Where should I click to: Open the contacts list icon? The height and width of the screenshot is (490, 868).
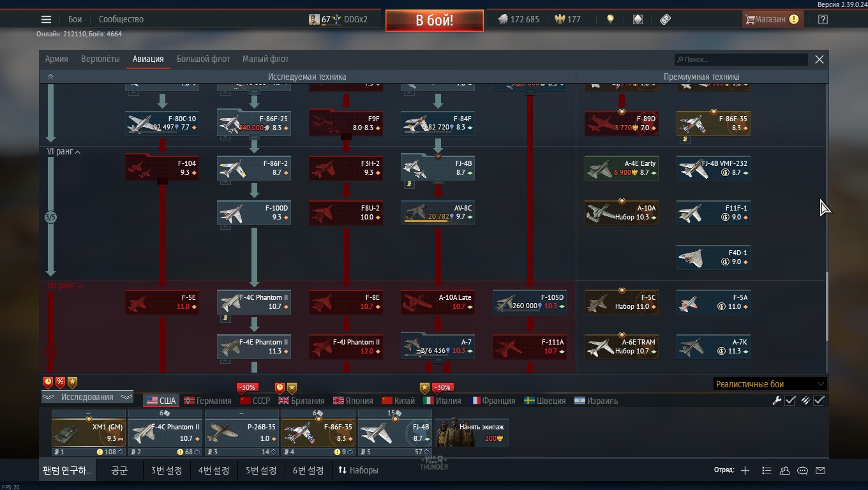[x=784, y=470]
